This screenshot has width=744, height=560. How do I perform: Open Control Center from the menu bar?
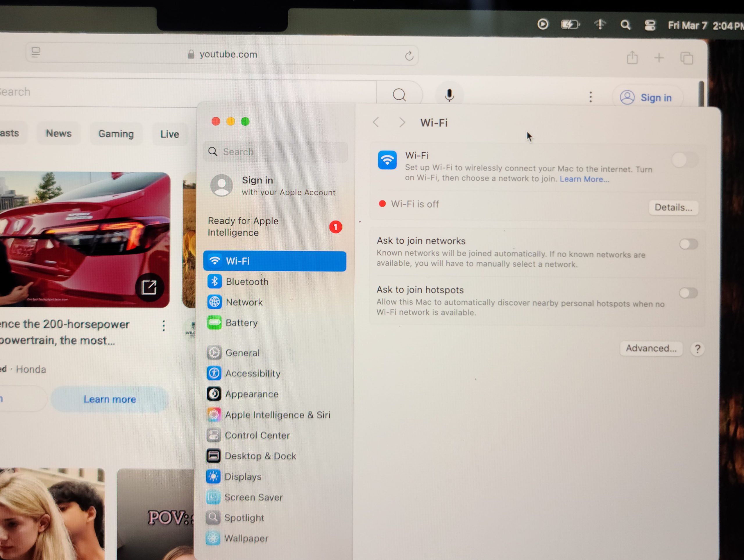tap(650, 25)
